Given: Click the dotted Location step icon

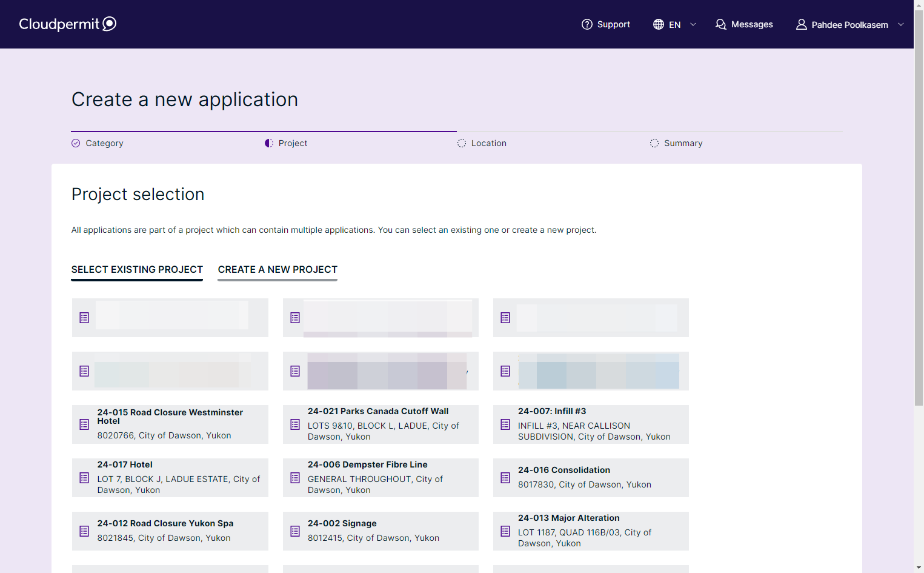Looking at the screenshot, I should click(x=462, y=143).
